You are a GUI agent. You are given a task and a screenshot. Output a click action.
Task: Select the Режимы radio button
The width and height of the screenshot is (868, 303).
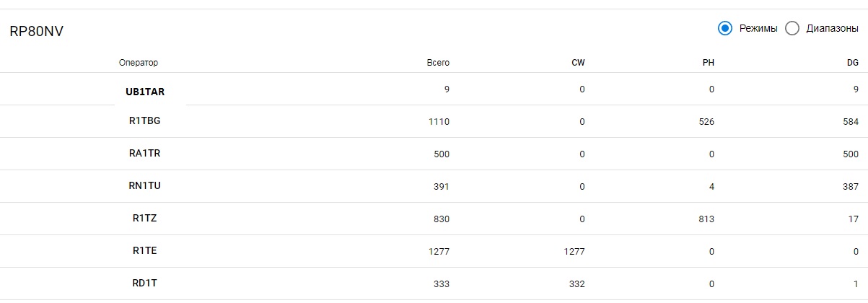coord(725,29)
